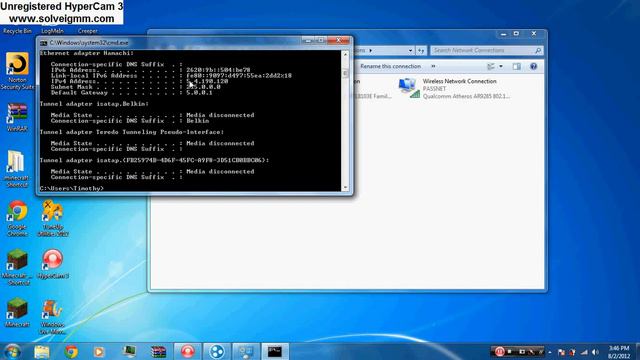Open the Windows Start orb
640x360 pixels.
12,351
